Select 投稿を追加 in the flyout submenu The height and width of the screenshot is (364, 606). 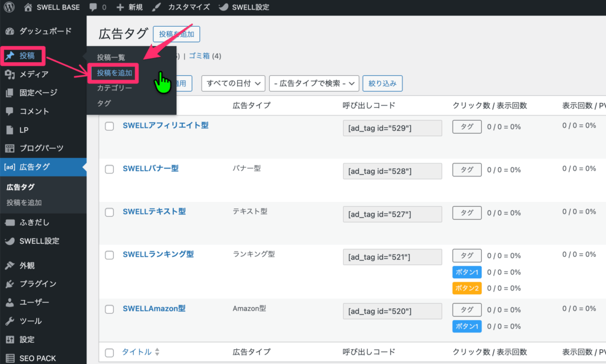pos(114,73)
